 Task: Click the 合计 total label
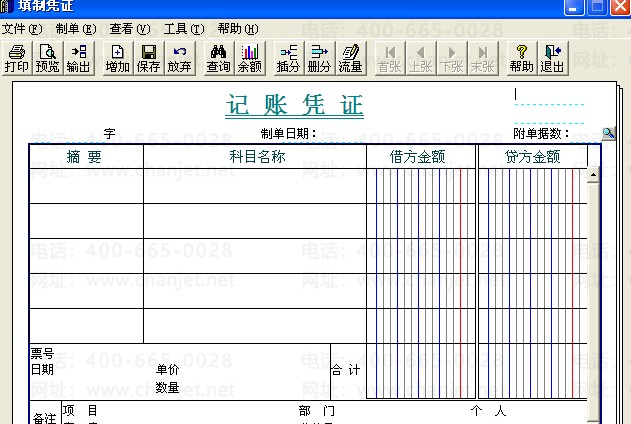pos(346,370)
